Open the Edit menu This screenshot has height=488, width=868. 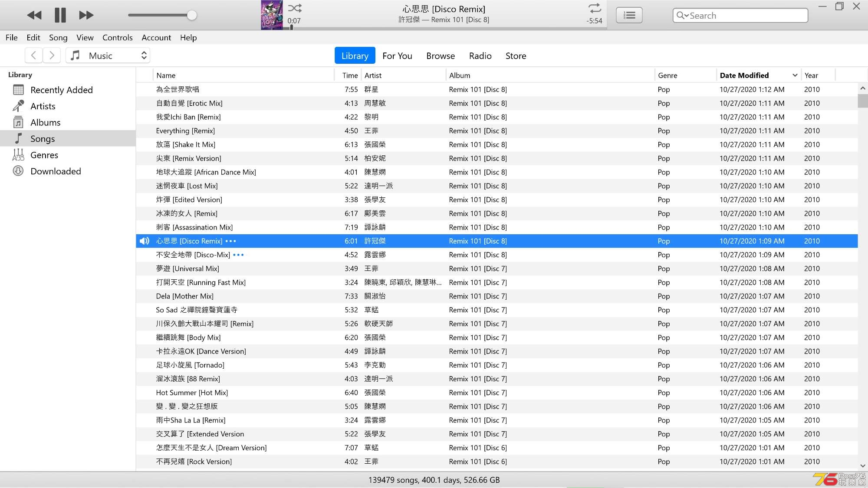tap(33, 38)
